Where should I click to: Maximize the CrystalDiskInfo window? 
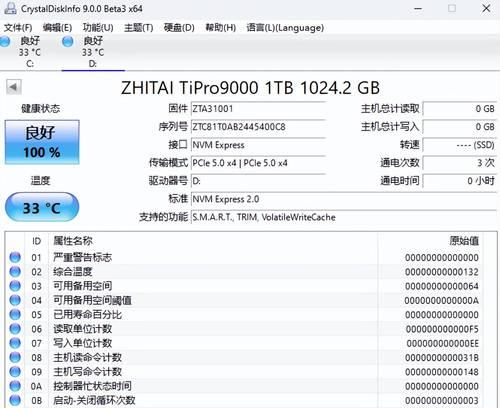click(452, 8)
